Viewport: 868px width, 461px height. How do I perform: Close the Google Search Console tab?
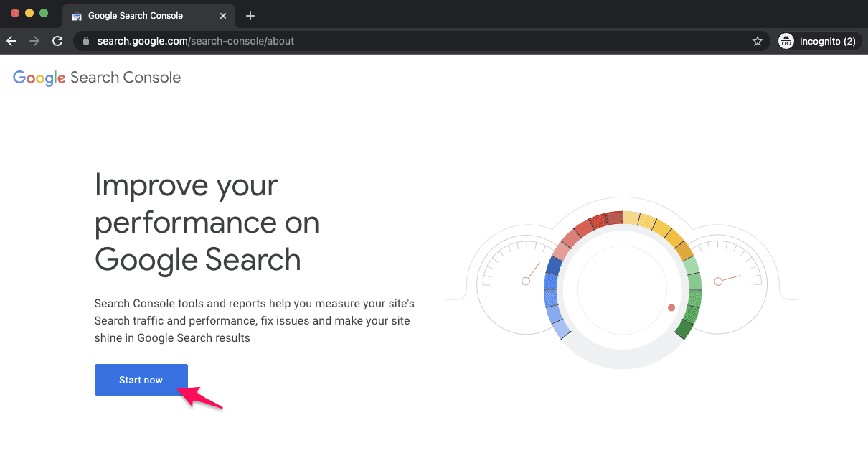click(x=223, y=16)
